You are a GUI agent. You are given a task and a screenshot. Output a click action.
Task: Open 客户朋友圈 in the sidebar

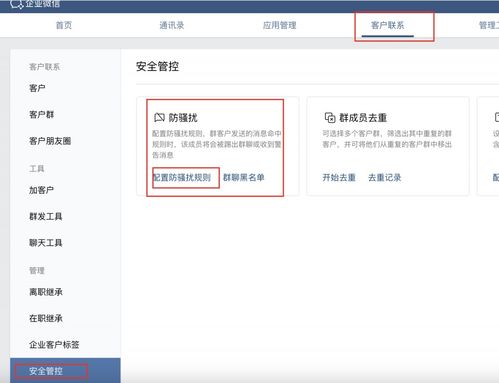(50, 141)
